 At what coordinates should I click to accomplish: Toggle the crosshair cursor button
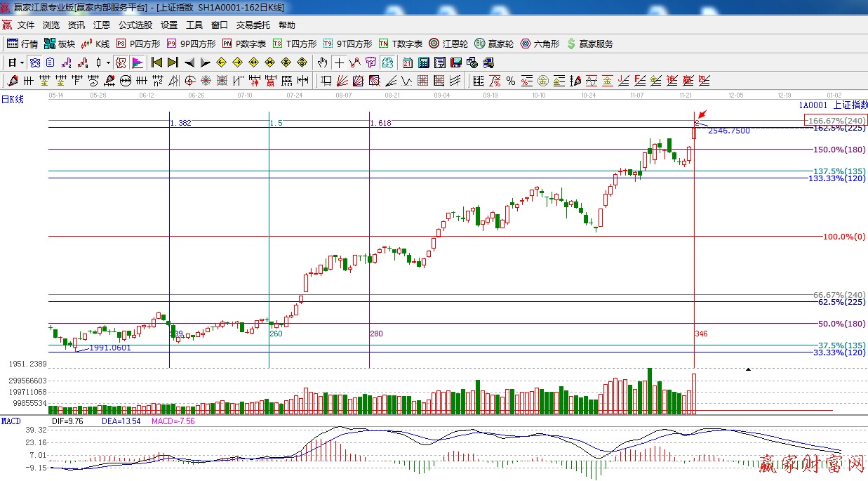(339, 62)
